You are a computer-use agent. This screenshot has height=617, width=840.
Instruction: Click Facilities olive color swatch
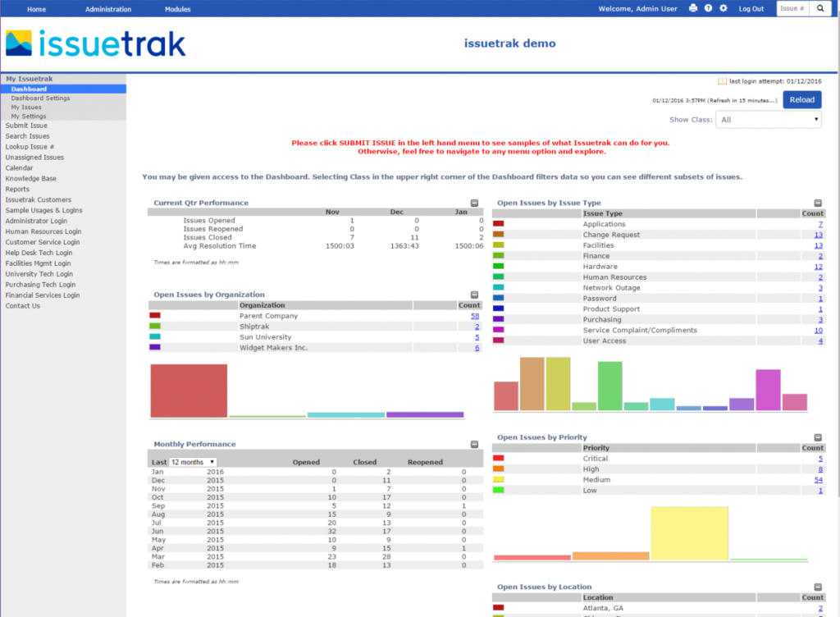(x=498, y=245)
